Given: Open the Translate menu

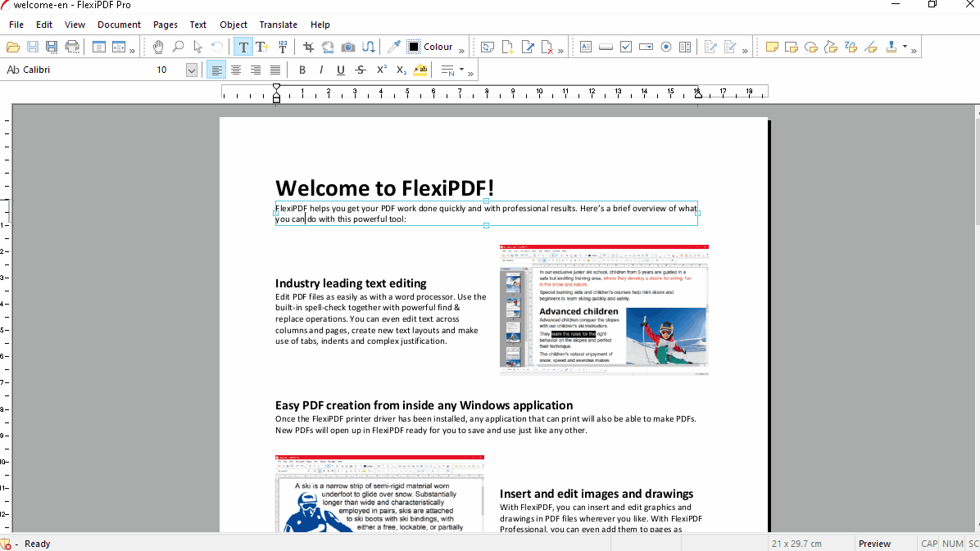Looking at the screenshot, I should coord(278,25).
